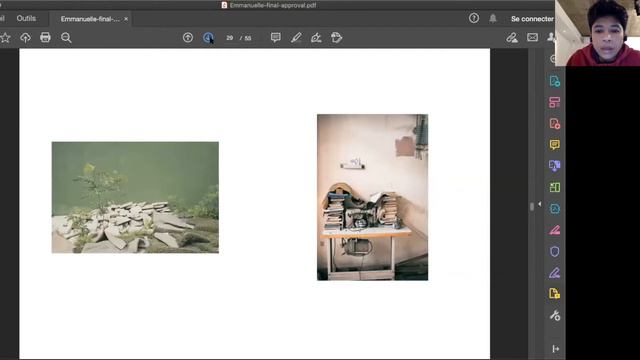
Task: Collapse the right tools pane arrow
Action: click(540, 204)
